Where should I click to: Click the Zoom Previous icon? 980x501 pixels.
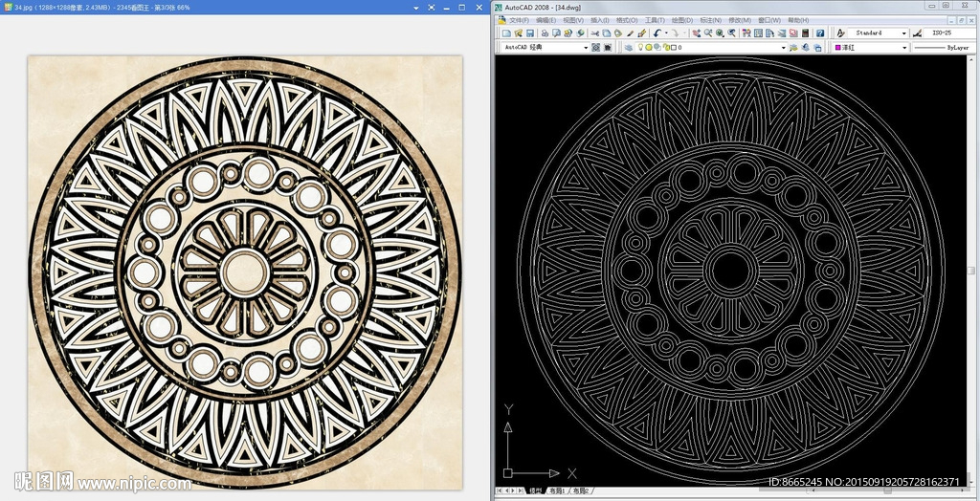click(731, 33)
